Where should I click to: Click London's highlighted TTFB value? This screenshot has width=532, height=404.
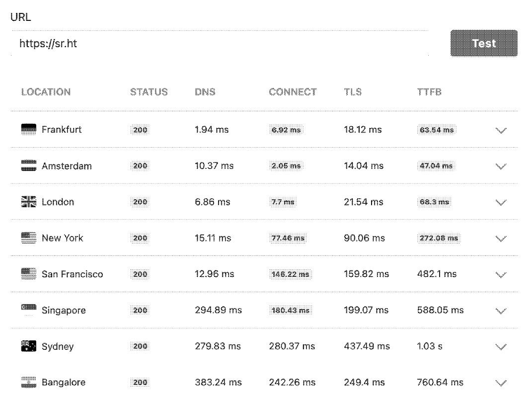click(x=434, y=202)
